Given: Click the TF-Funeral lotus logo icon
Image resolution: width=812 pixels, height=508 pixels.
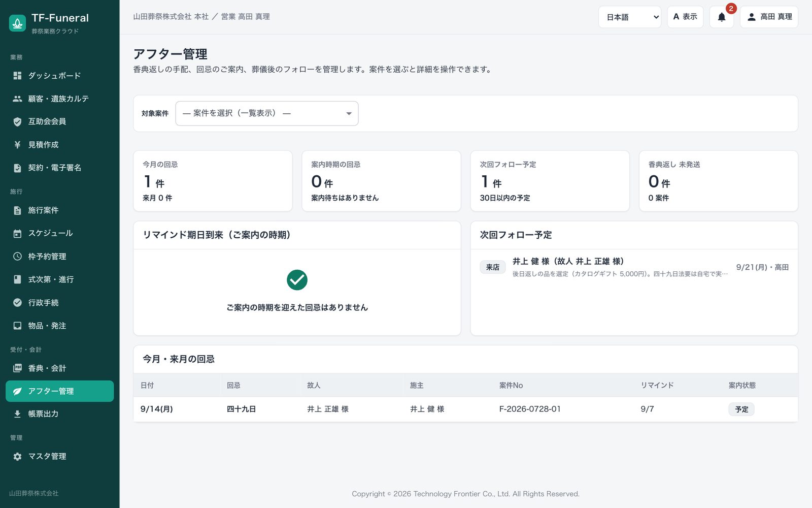Looking at the screenshot, I should [x=17, y=23].
